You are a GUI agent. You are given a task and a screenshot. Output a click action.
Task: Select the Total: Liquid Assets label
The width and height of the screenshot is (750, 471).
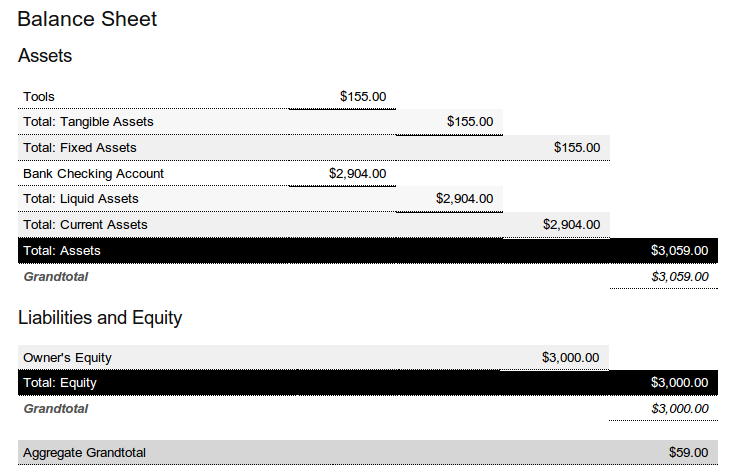[x=81, y=199]
